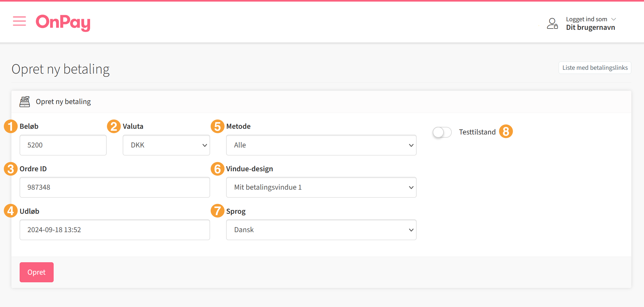
Task: Click the Metode field label
Action: 238,126
